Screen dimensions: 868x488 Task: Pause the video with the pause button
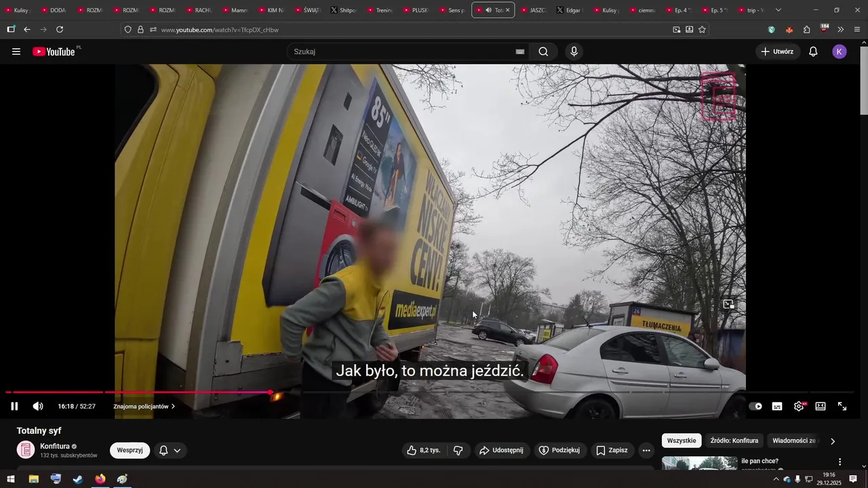click(x=14, y=407)
